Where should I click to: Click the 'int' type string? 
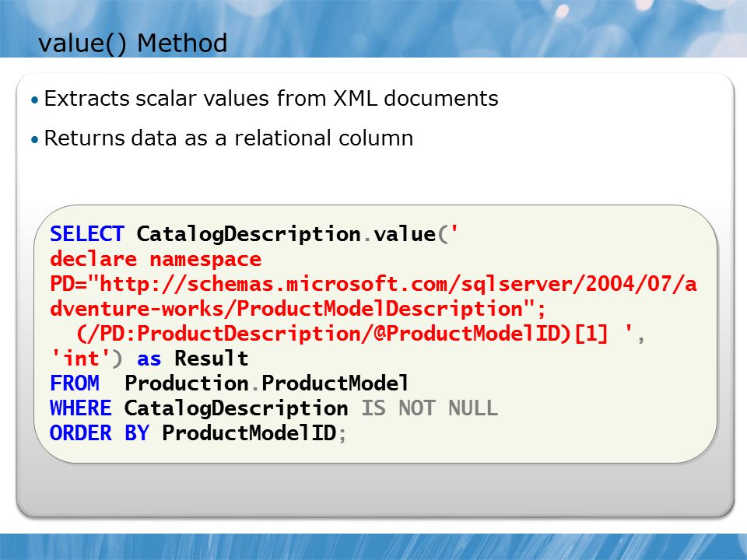point(81,359)
